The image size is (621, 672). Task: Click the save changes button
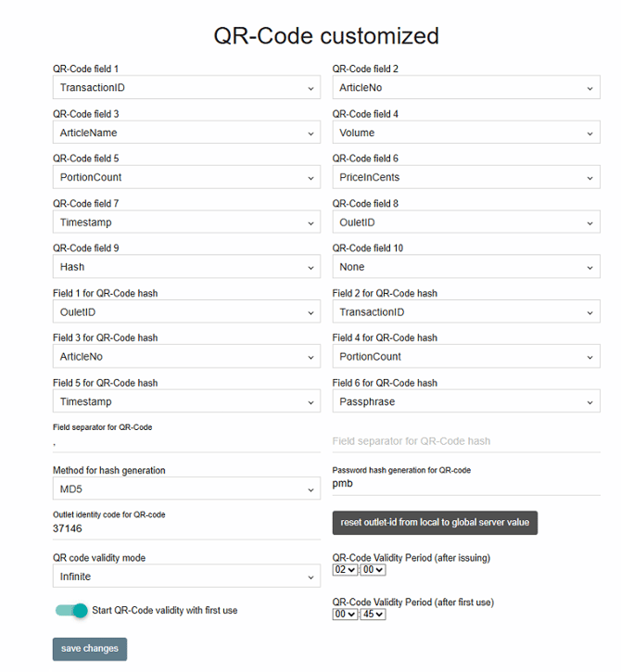(89, 649)
